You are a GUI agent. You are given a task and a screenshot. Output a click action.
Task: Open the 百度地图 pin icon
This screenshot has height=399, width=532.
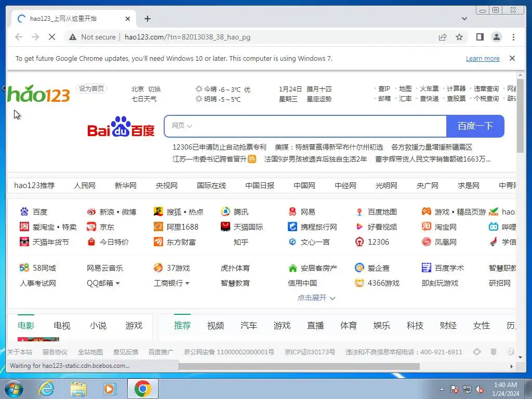pos(360,212)
